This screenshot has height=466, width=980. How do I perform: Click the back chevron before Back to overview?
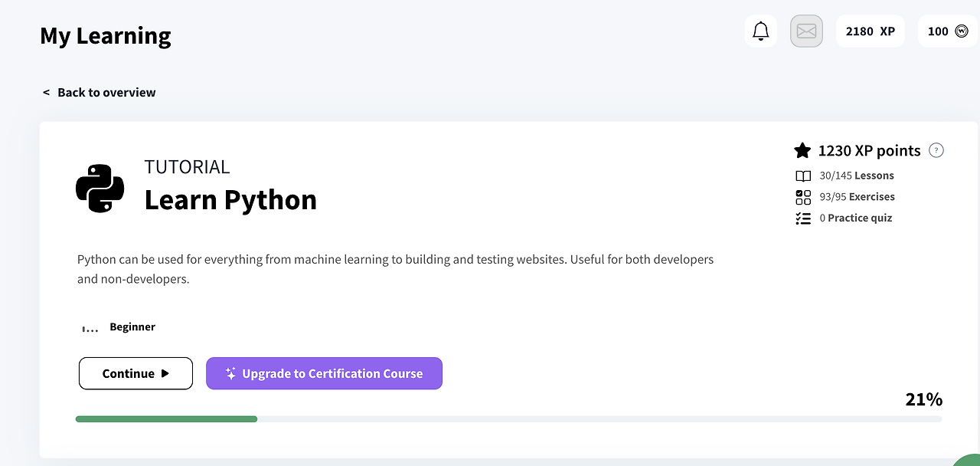pyautogui.click(x=46, y=92)
